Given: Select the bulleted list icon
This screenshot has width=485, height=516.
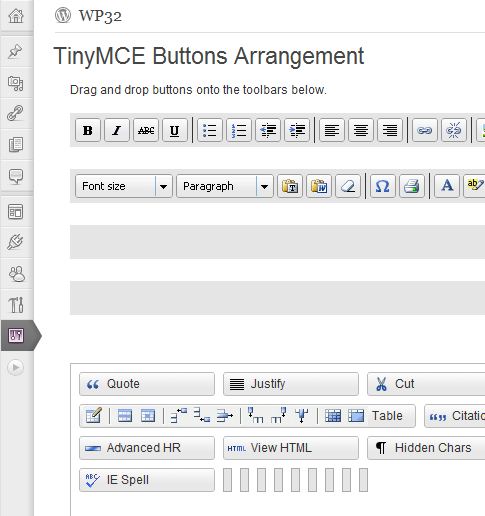Looking at the screenshot, I should click(x=210, y=130).
